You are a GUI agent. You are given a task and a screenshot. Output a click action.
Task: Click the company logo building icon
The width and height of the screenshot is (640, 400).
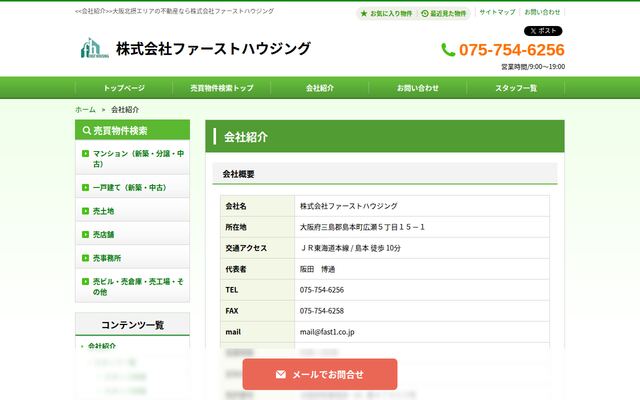94,48
